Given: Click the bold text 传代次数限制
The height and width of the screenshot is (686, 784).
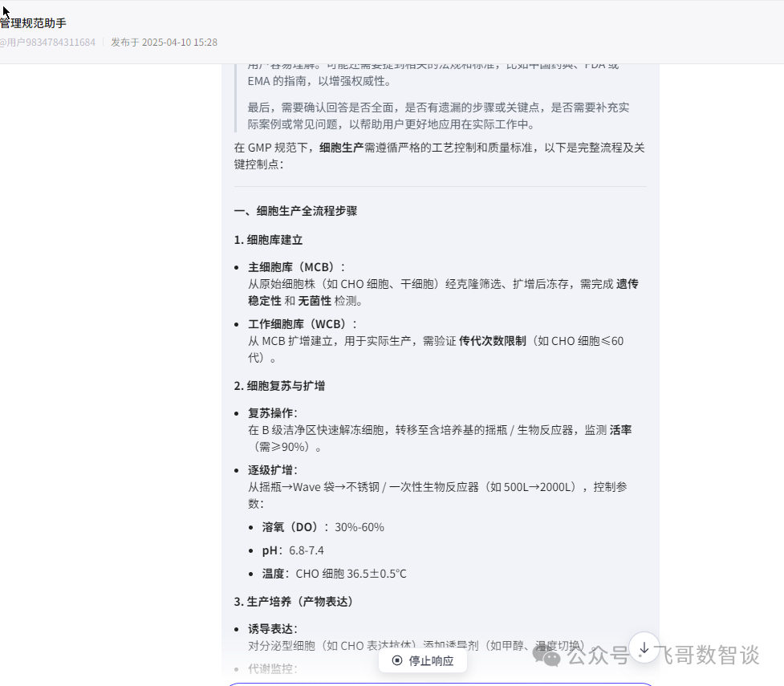Looking at the screenshot, I should 493,341.
